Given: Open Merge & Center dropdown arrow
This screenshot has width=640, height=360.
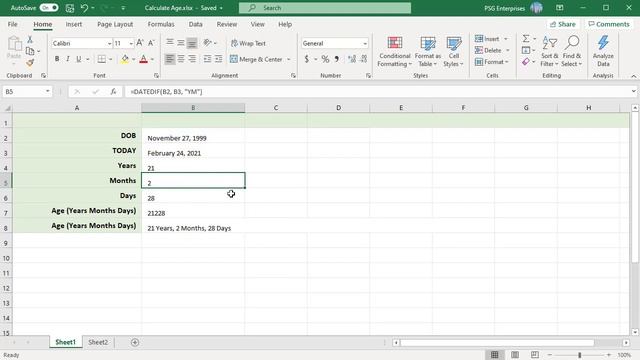Looking at the screenshot, I should (289, 59).
